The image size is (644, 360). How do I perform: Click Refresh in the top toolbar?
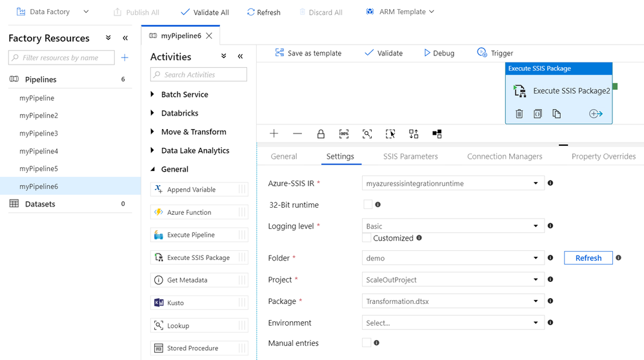pos(264,12)
